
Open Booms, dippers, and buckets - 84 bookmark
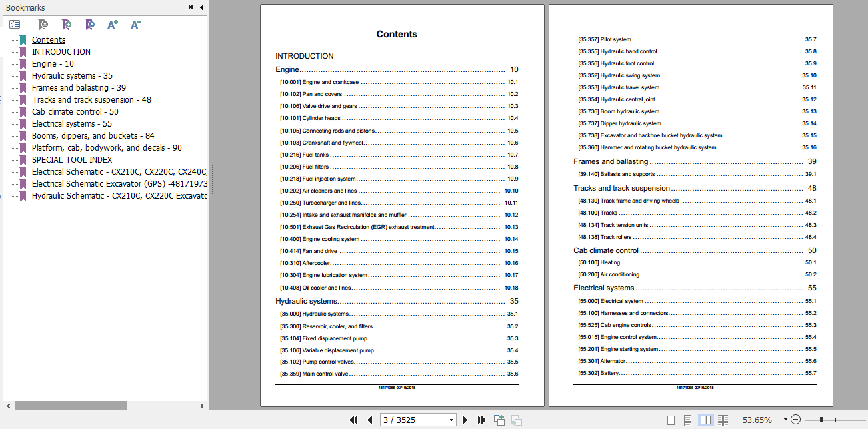coord(93,136)
